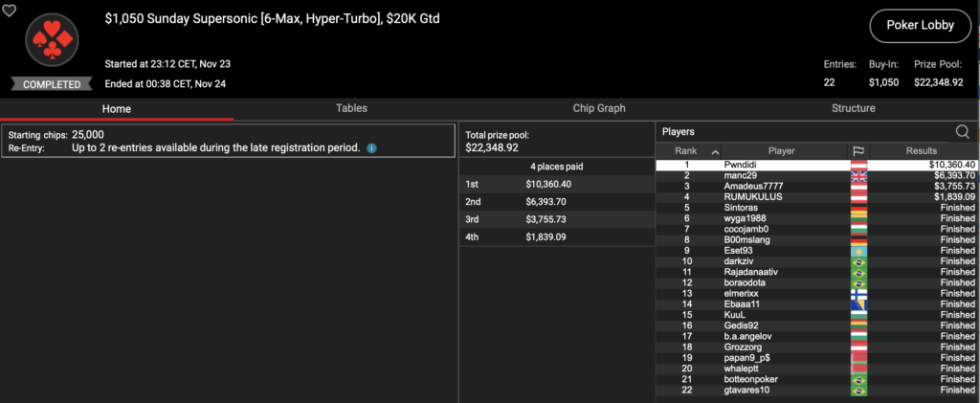
Task: Sort by the Results column header
Action: [922, 151]
